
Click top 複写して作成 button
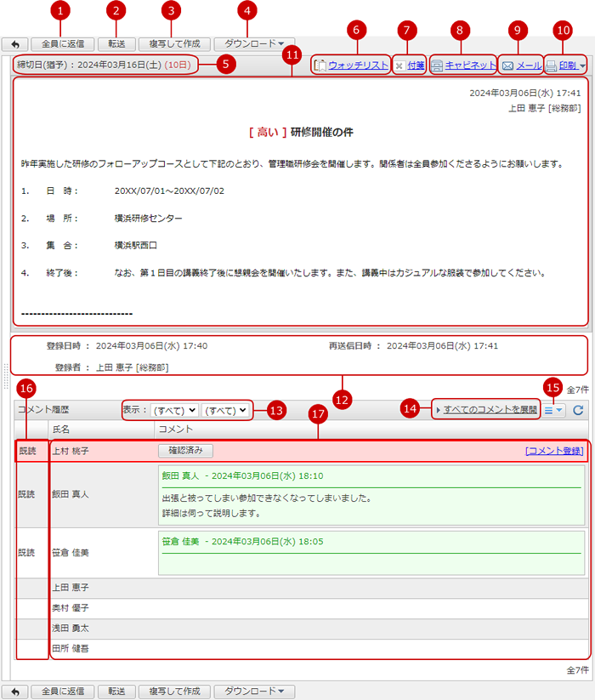coord(174,44)
